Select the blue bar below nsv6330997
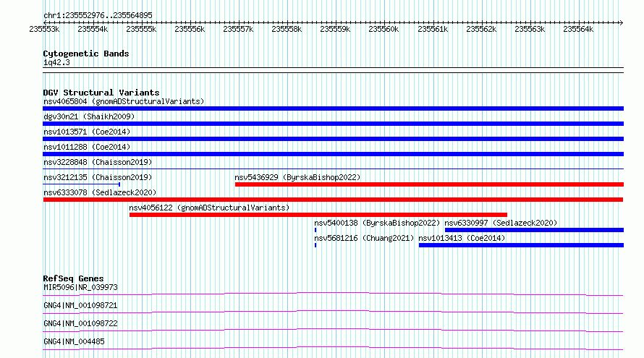 [x=534, y=230]
